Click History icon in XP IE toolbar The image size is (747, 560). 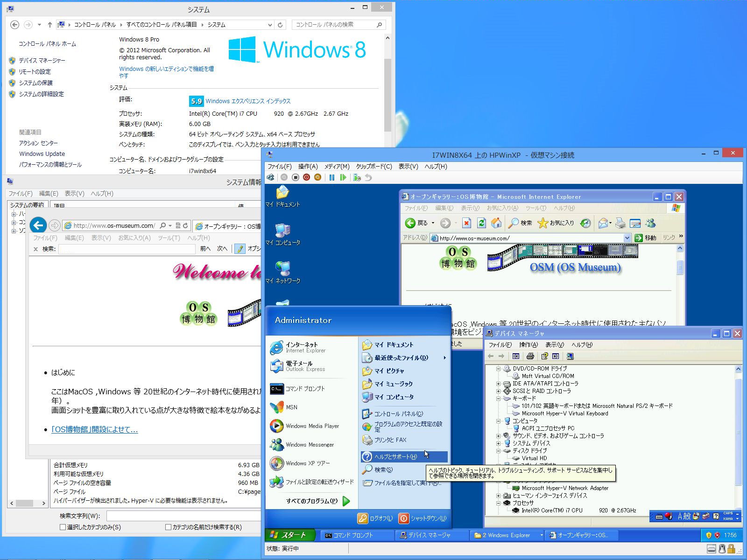click(585, 223)
